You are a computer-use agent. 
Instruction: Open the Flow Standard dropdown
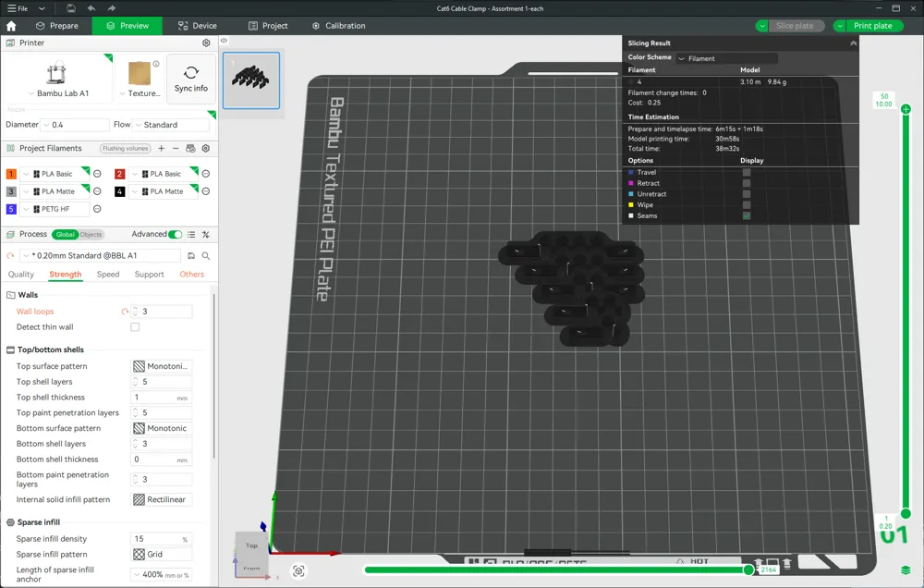[x=171, y=125]
